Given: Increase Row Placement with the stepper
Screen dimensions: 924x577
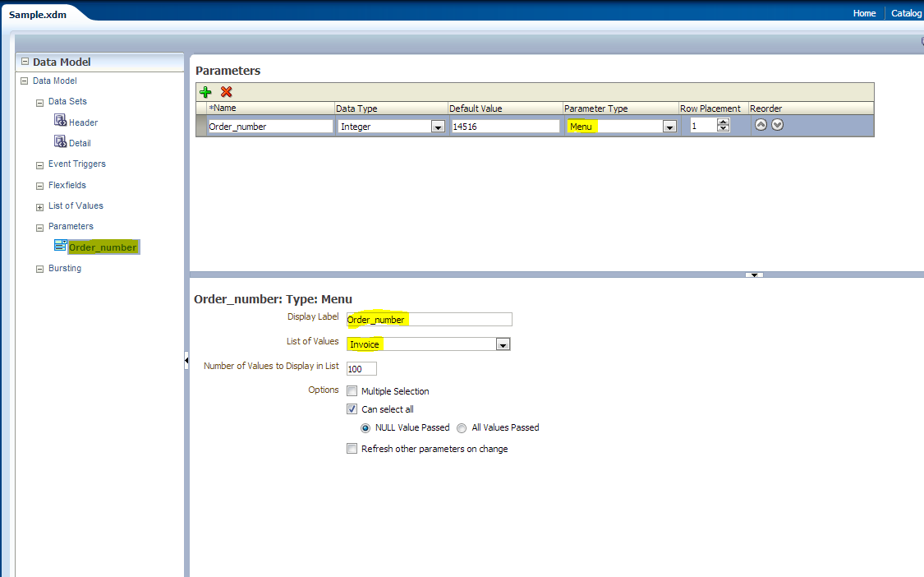Looking at the screenshot, I should click(723, 122).
